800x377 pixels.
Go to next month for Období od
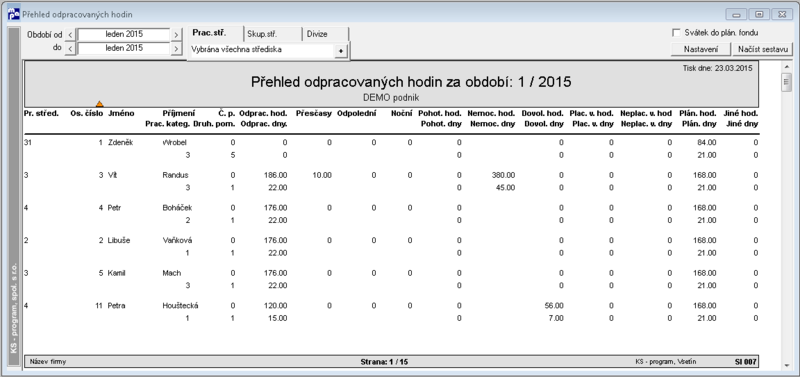click(176, 35)
